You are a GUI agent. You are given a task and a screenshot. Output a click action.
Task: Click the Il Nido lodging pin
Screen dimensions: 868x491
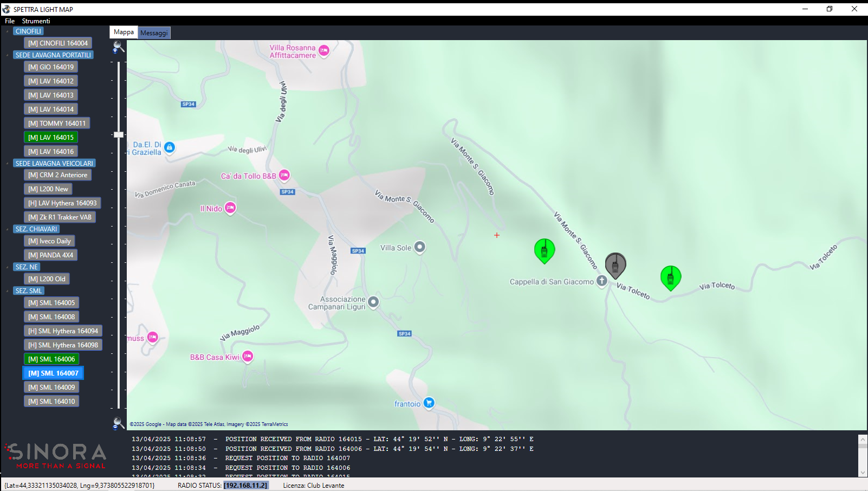point(230,208)
